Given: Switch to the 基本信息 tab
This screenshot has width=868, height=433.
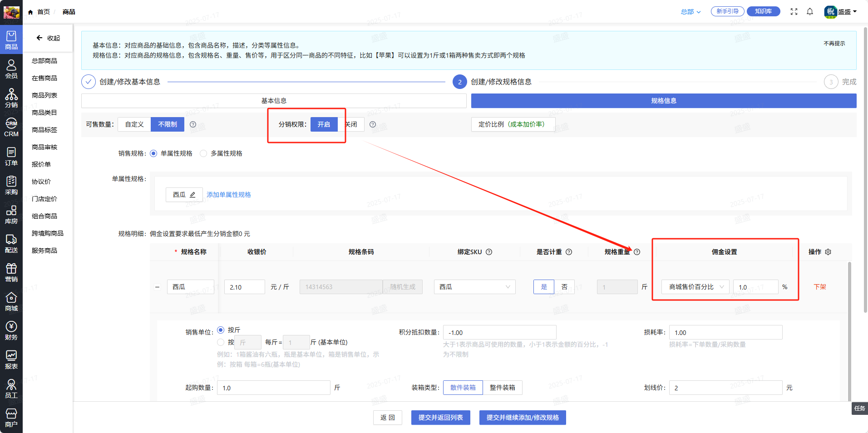Looking at the screenshot, I should (x=274, y=101).
